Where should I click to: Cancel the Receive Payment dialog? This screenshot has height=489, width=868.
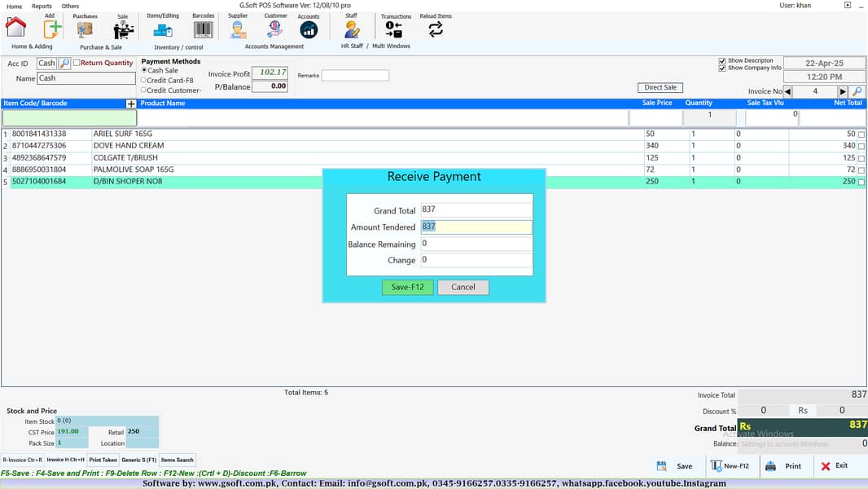click(462, 287)
